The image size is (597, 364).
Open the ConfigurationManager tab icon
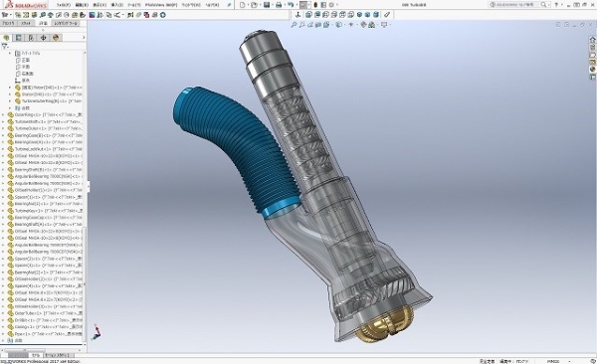tap(31, 38)
